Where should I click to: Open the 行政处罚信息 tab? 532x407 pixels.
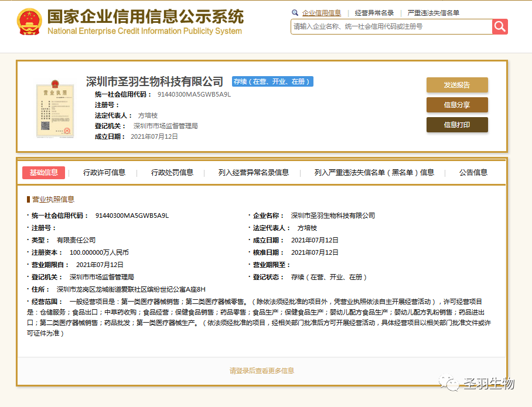point(172,172)
